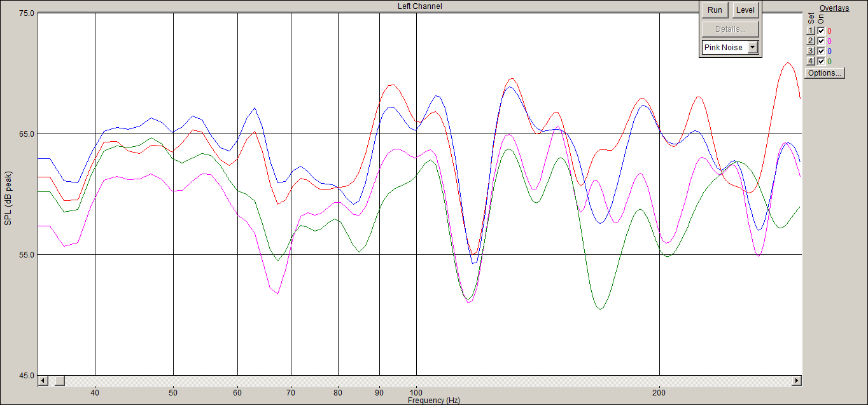
Task: Click the Set 4 overlay button
Action: click(811, 61)
